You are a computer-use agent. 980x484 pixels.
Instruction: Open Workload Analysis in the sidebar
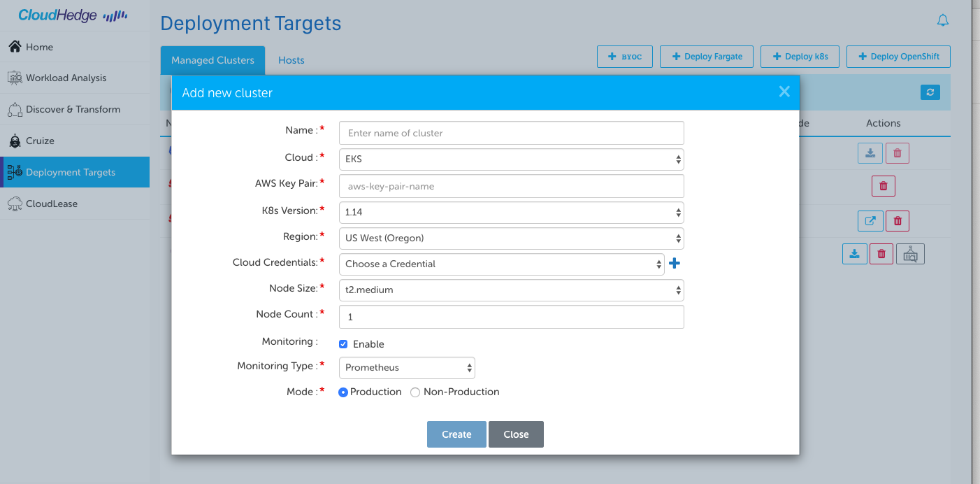(x=66, y=78)
